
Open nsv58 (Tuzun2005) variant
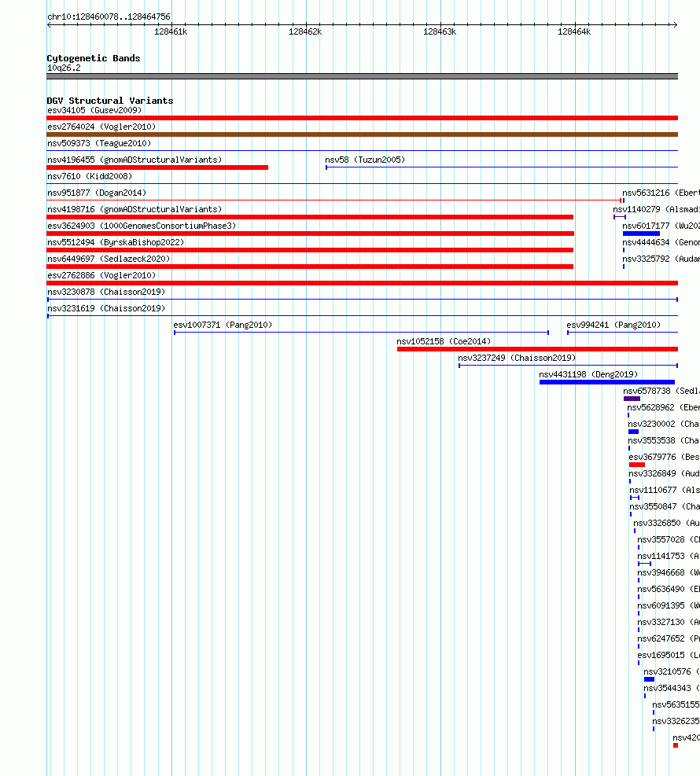tap(365, 160)
